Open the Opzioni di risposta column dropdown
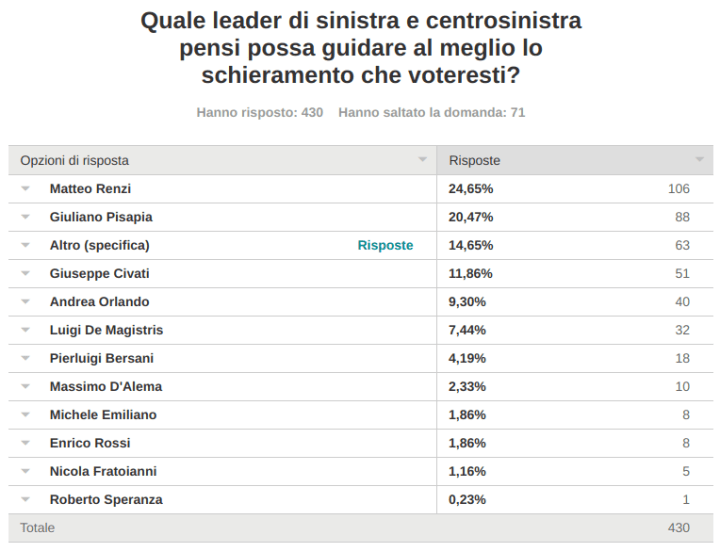The image size is (720, 552). tap(422, 160)
